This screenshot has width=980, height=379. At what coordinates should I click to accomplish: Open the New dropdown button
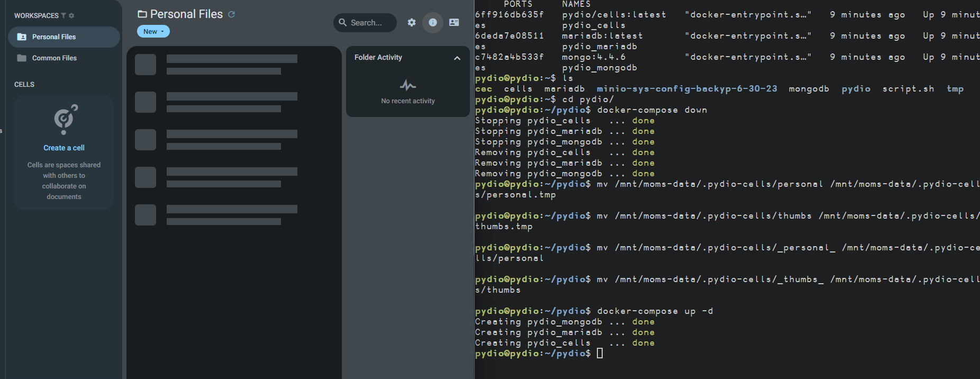pos(153,31)
